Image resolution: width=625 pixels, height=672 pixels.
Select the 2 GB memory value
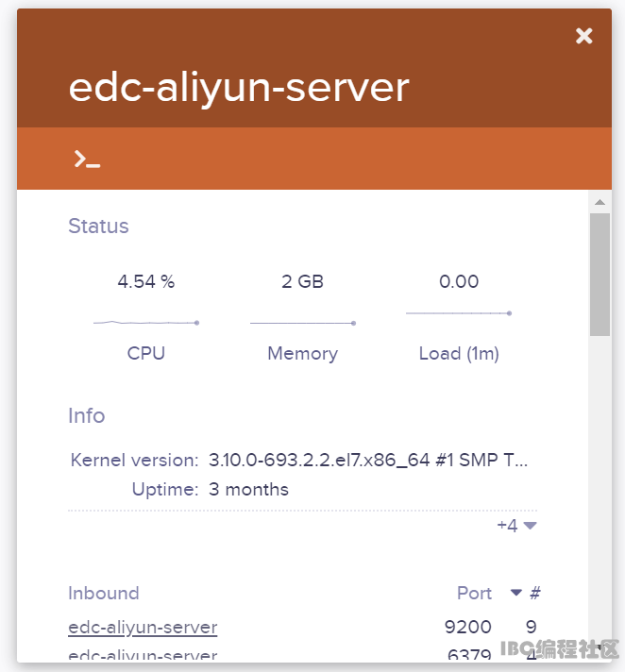click(x=302, y=281)
